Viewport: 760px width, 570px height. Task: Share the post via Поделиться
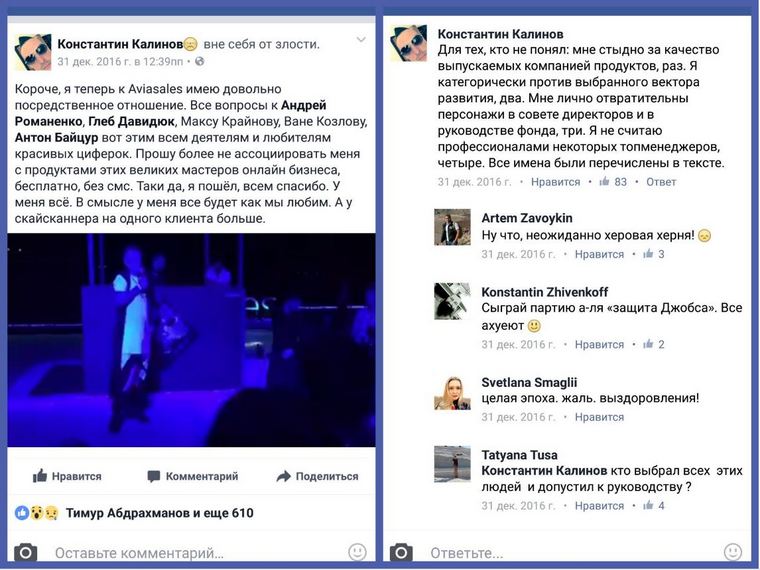pos(317,476)
